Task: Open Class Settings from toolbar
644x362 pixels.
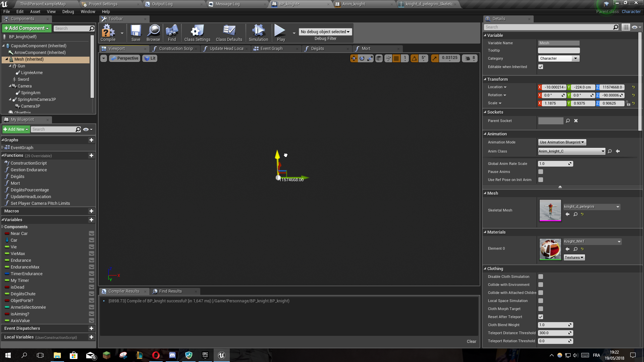Action: pos(197,33)
